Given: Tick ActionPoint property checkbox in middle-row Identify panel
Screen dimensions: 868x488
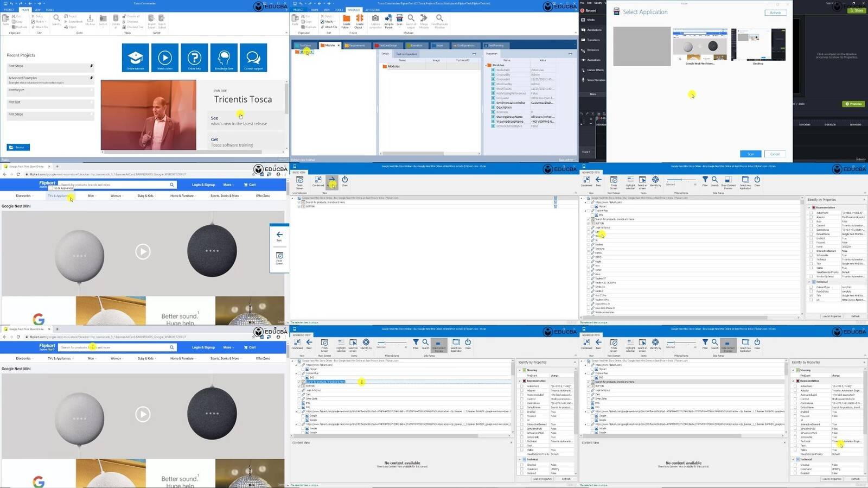Looking at the screenshot, I should click(811, 213).
